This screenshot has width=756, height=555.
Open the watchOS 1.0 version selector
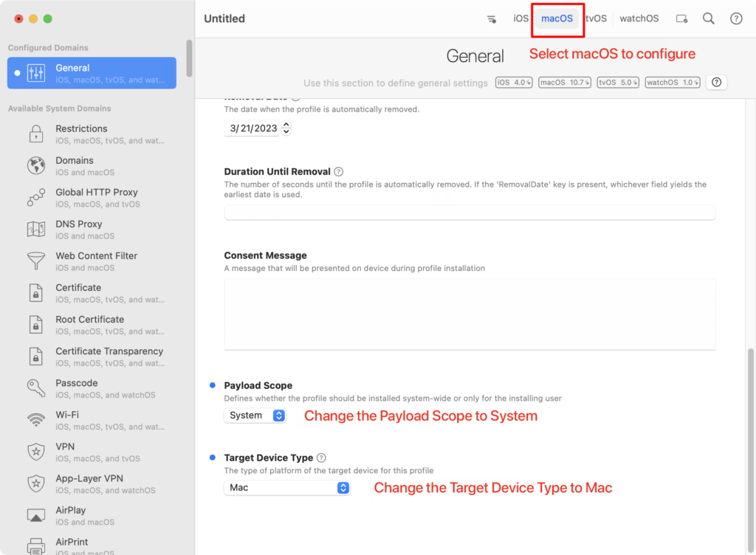pyautogui.click(x=673, y=83)
